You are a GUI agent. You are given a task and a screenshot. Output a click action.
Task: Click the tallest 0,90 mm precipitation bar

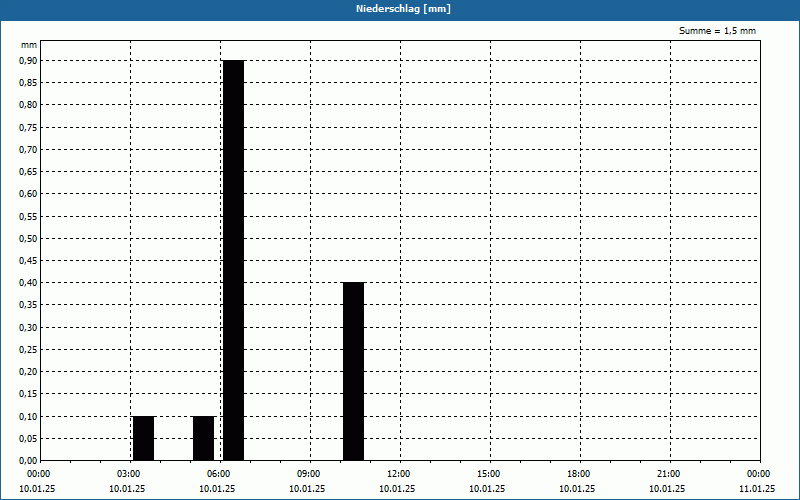[x=234, y=260]
